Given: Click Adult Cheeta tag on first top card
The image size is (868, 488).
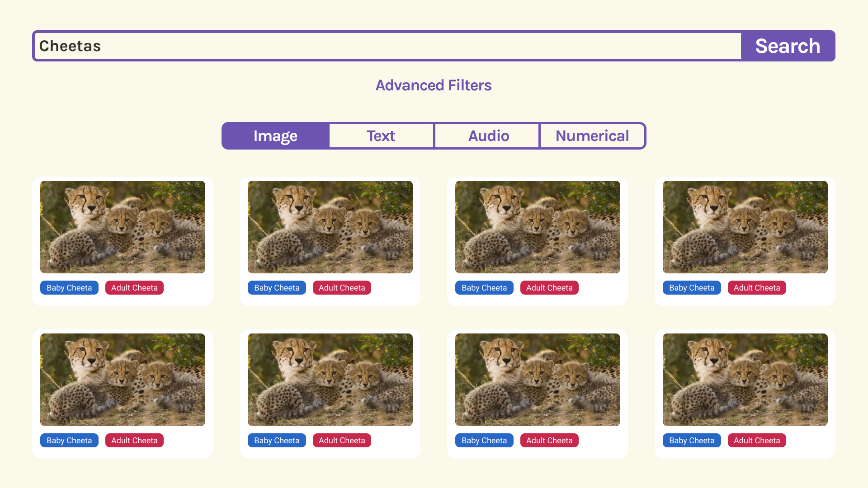Looking at the screenshot, I should [x=134, y=288].
